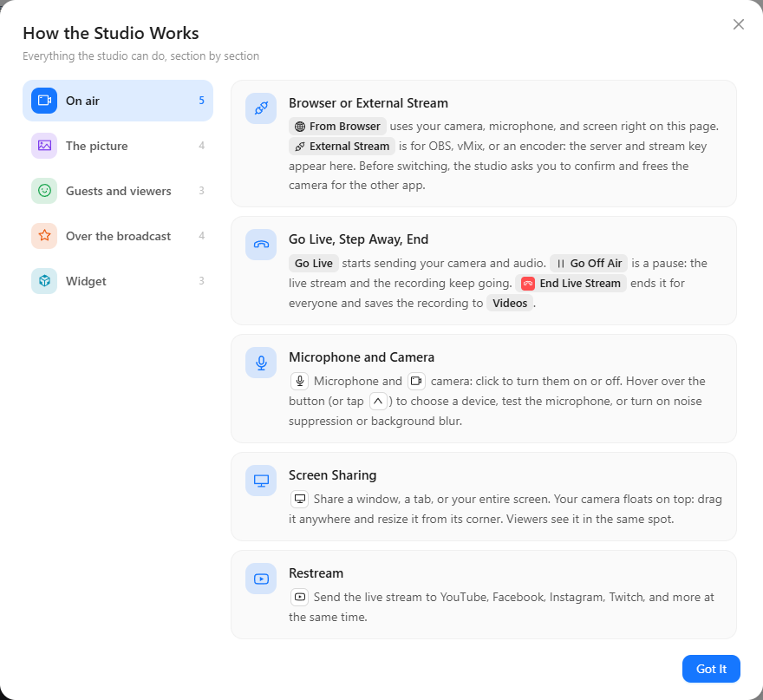Click the Go Live chip
This screenshot has height=700, width=763.
coord(314,264)
